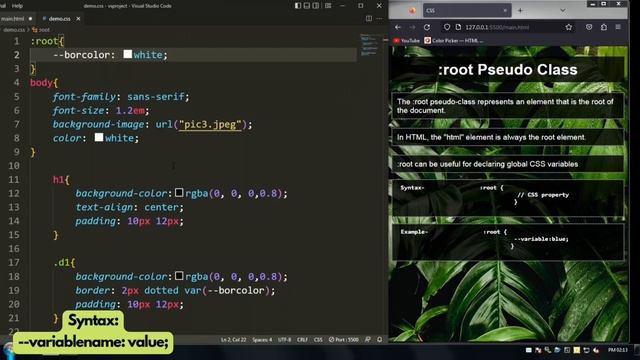Screen dimensions: 640x360
Task: Open rgba swatch in h1 background-color
Action: [179, 193]
